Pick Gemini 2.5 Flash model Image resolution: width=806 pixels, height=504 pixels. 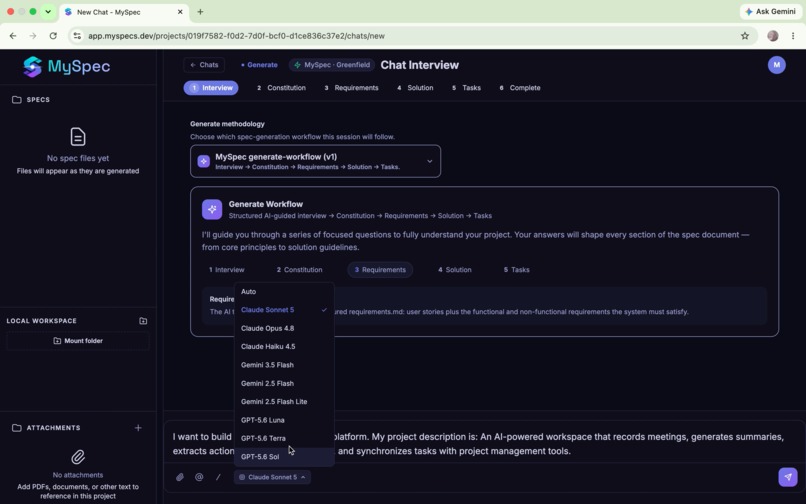(x=284, y=383)
